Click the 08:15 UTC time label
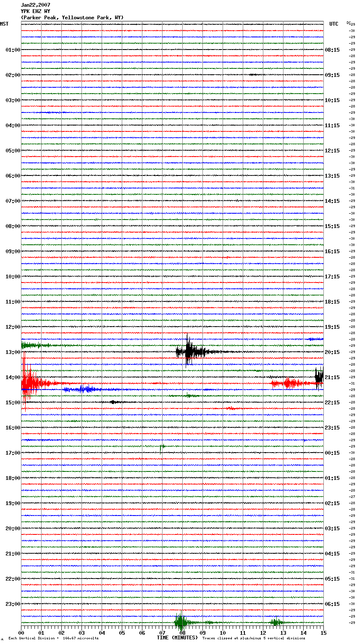Viewport: 357px width, 644px height. click(x=332, y=50)
